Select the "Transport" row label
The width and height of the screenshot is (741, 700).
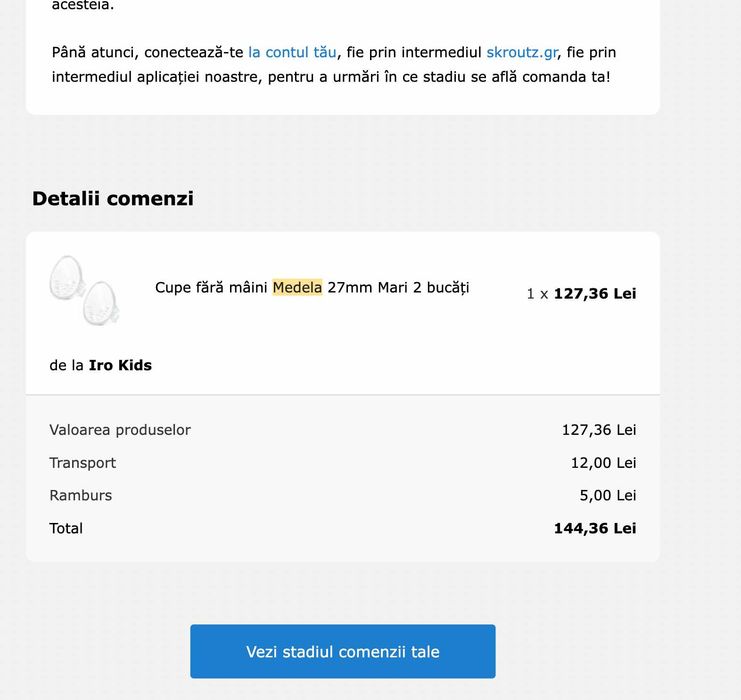click(82, 463)
